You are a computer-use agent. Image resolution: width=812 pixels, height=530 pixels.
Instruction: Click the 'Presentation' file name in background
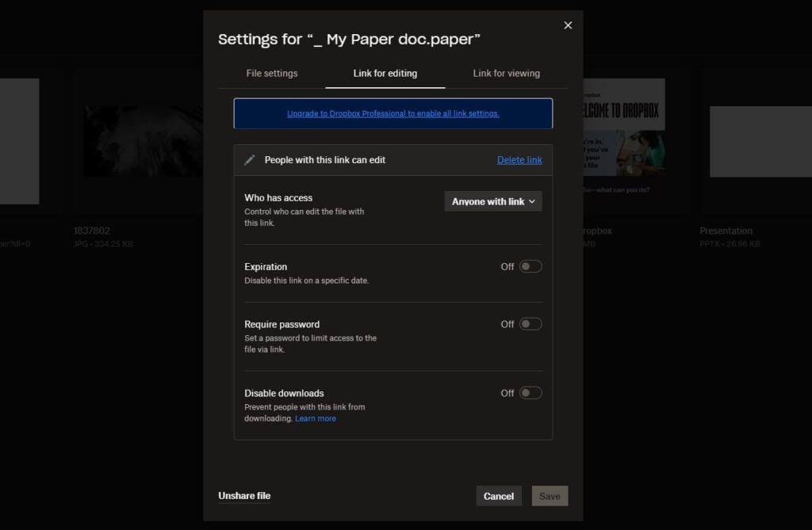click(x=726, y=231)
